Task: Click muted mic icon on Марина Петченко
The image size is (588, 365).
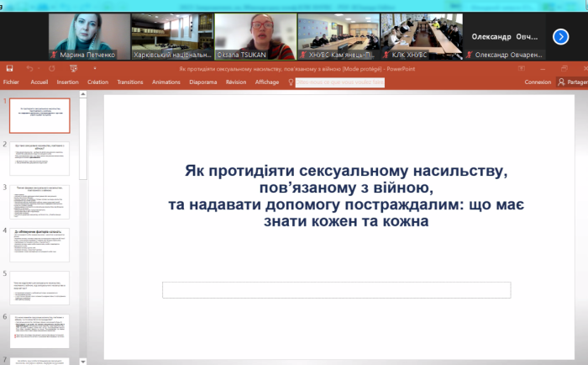Action: 53,55
